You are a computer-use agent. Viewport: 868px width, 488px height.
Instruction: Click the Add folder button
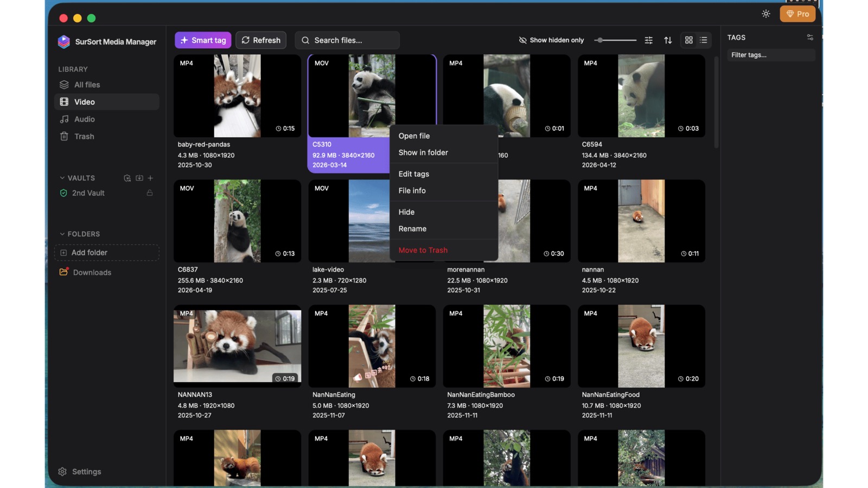[x=106, y=253]
